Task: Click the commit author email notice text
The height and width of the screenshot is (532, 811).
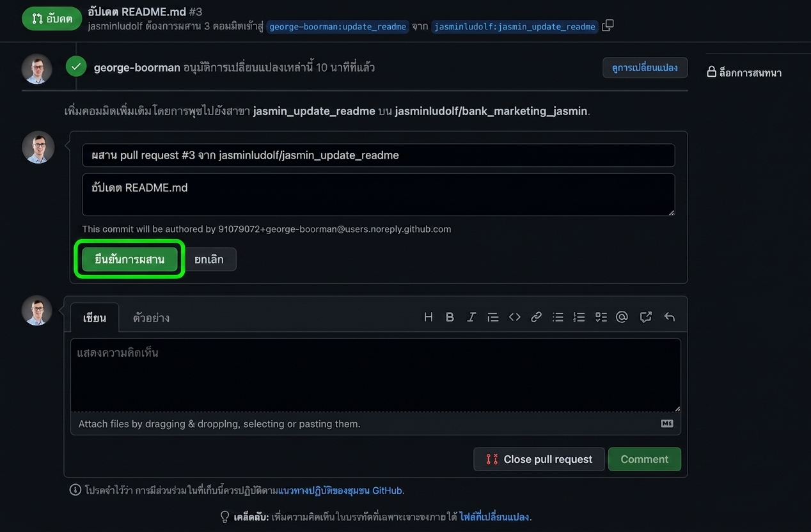Action: pyautogui.click(x=266, y=229)
